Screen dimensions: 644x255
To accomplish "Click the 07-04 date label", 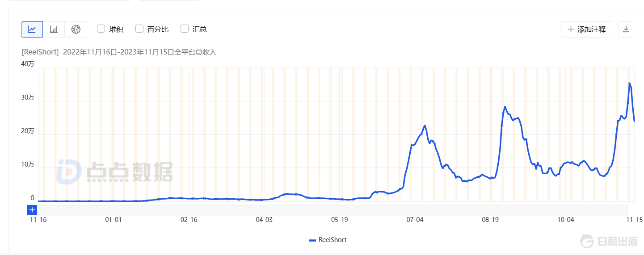I will pos(415,220).
